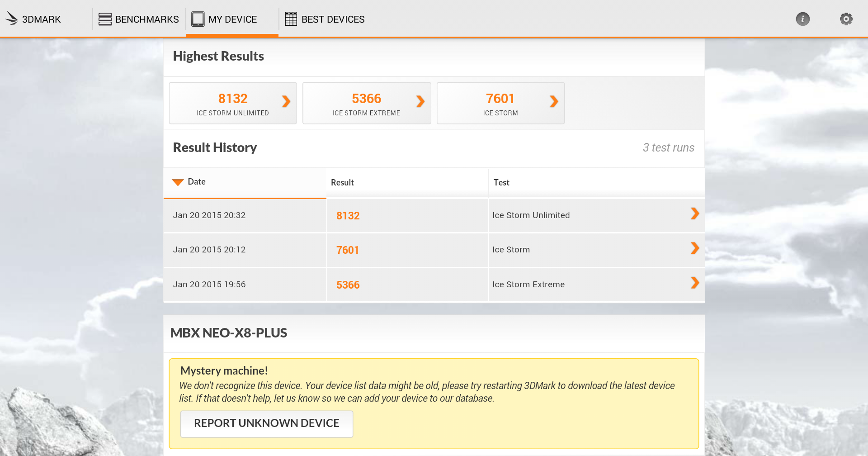Viewport: 868px width, 456px height.
Task: Click the 7601 result in history
Action: point(348,250)
